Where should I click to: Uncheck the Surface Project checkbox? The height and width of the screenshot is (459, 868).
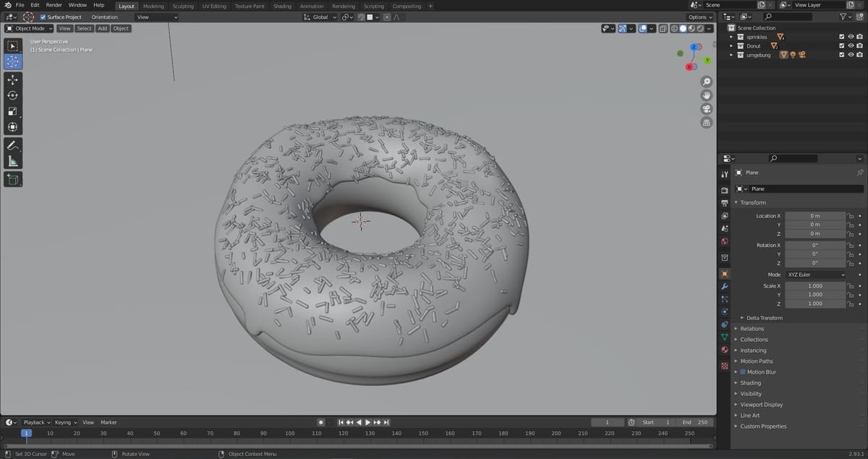pyautogui.click(x=43, y=17)
